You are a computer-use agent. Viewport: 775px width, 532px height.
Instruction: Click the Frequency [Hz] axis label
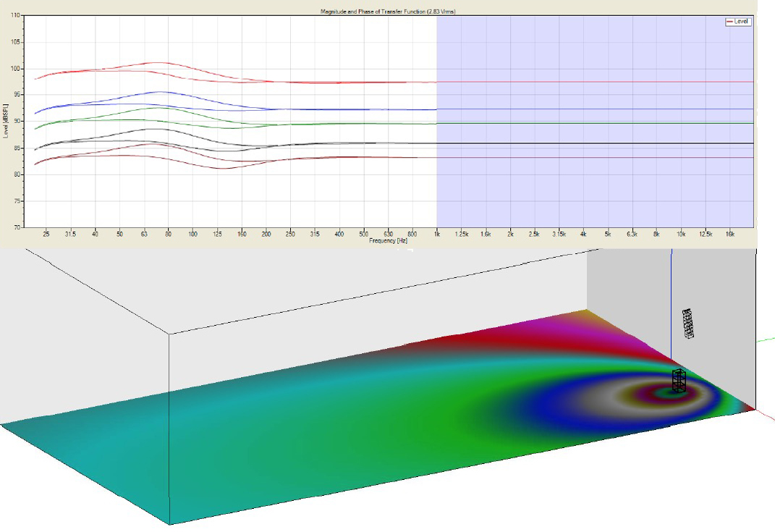click(389, 242)
